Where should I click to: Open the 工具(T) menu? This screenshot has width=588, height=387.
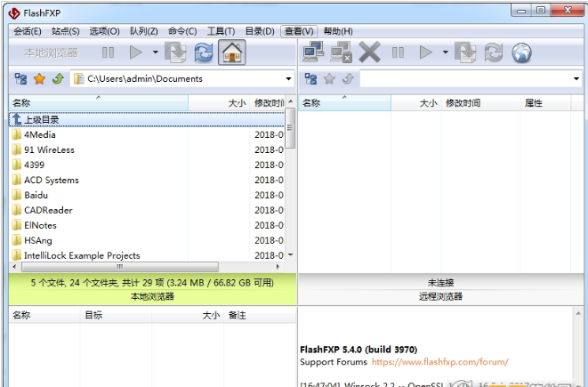(x=221, y=31)
